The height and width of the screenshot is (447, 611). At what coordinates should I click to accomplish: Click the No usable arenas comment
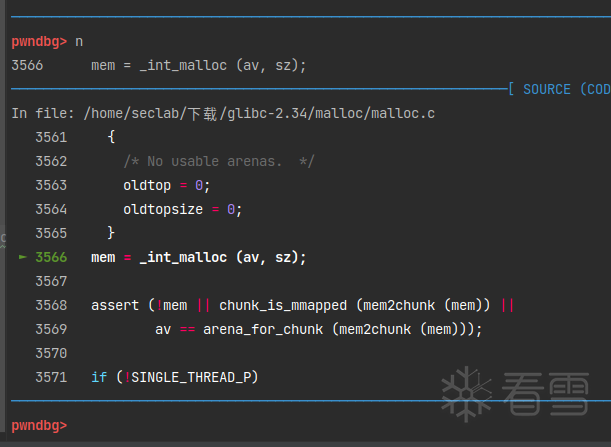219,161
